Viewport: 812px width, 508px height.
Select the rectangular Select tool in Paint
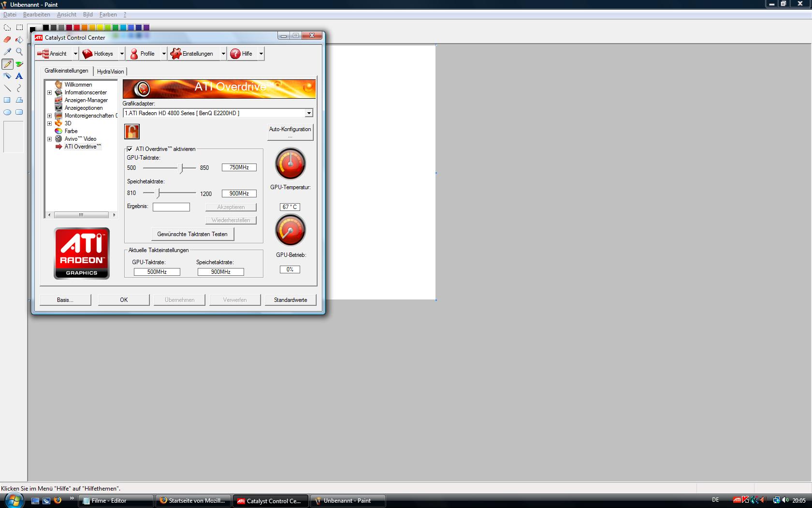[19, 28]
